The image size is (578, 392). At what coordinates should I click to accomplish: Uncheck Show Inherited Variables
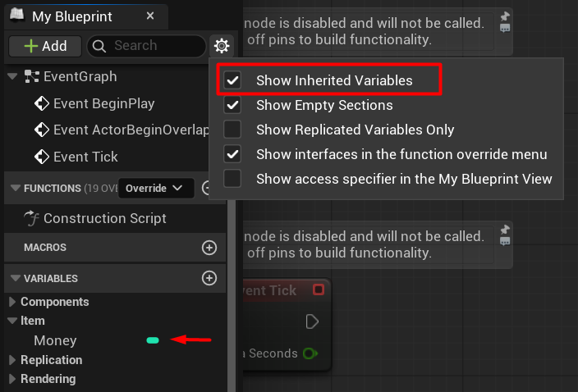pos(233,80)
